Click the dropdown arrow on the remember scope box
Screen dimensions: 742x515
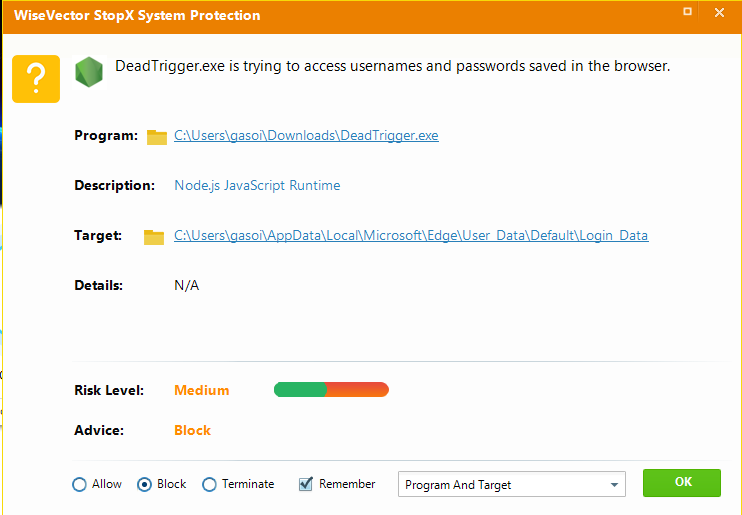point(613,486)
